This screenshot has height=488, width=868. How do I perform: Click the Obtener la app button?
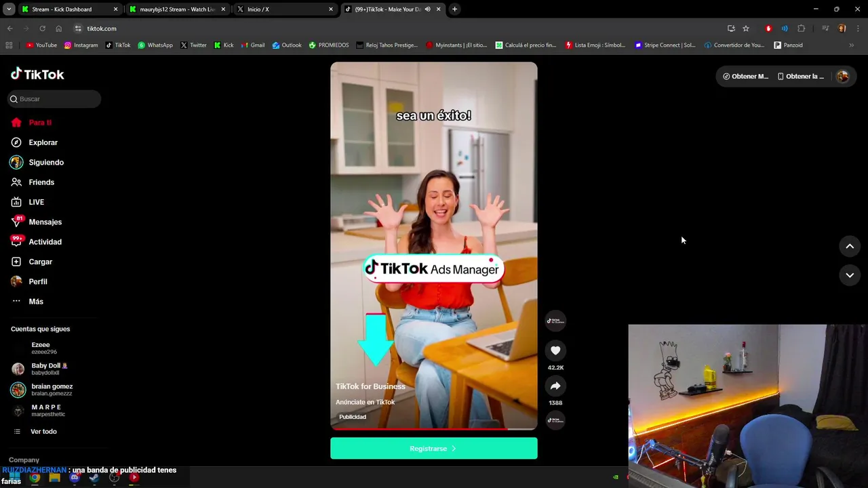tap(801, 77)
